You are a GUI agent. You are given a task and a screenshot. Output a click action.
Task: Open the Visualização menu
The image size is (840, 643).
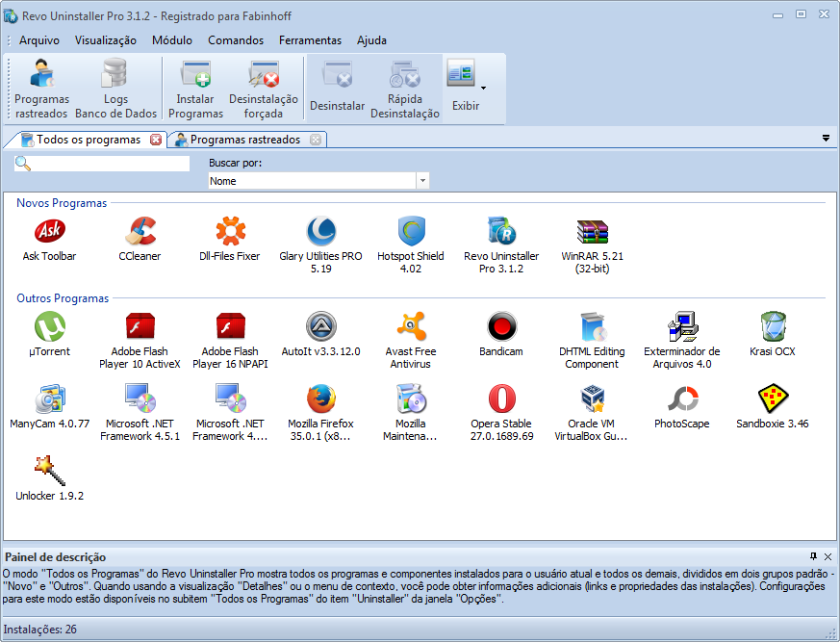(x=106, y=40)
